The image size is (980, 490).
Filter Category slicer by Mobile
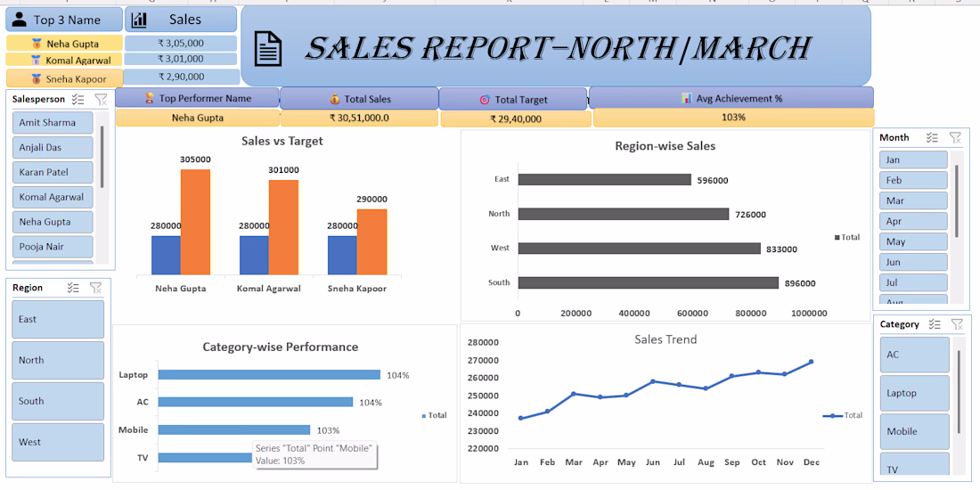[x=914, y=431]
